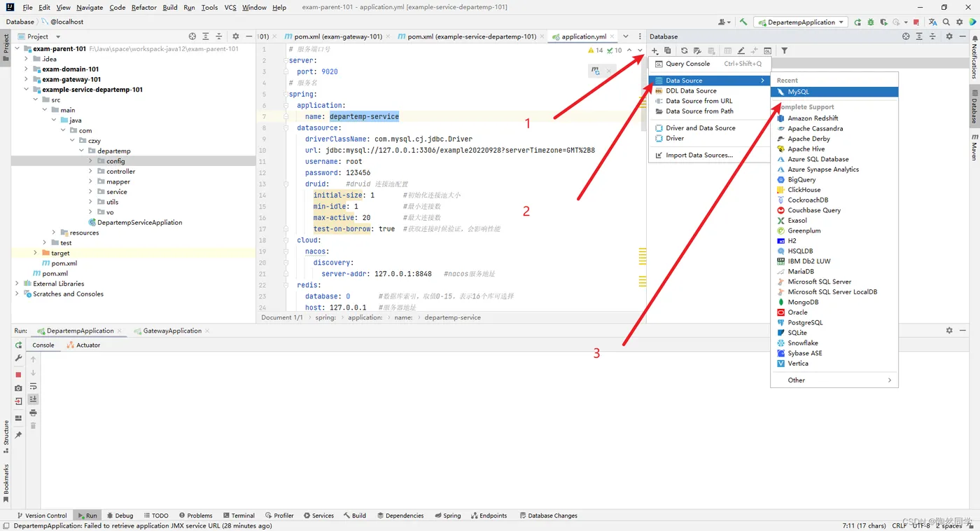Click the Duplicate icon in Database toolbar

668,50
